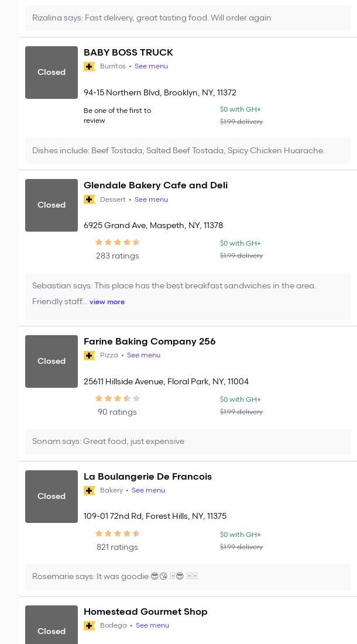Expand Sebastian's review with view more
This screenshot has width=357, height=644.
pyautogui.click(x=107, y=302)
